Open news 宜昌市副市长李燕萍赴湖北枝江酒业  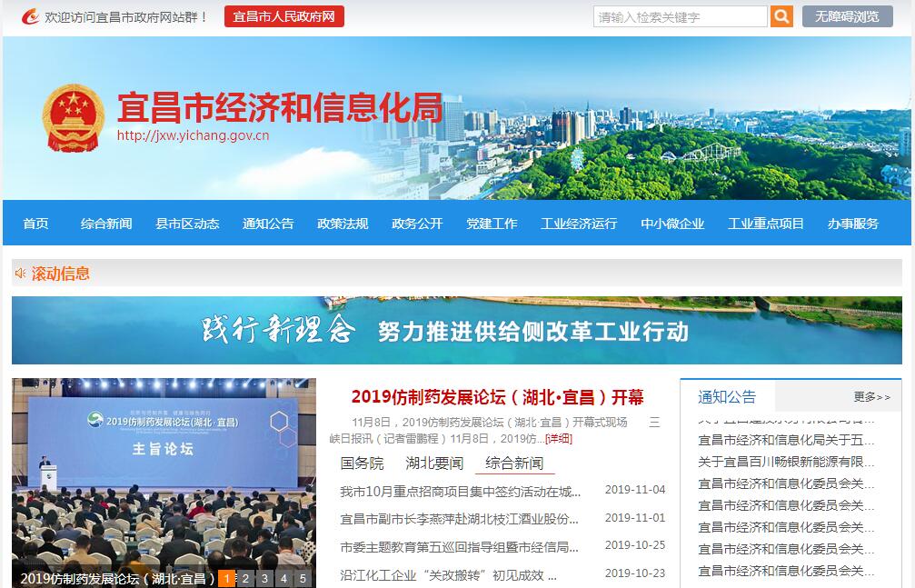click(459, 519)
